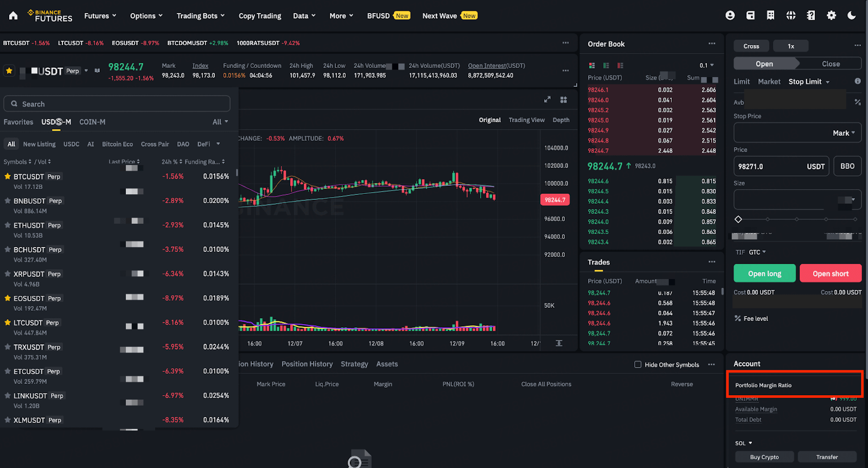Click the Transfer button
Viewport: 868px width, 468px height.
(827, 457)
